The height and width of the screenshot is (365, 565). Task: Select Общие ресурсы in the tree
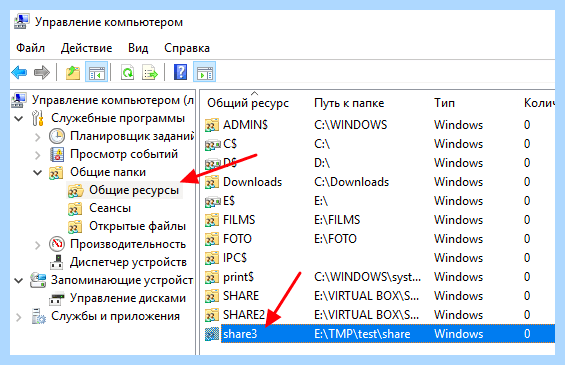coord(134,190)
